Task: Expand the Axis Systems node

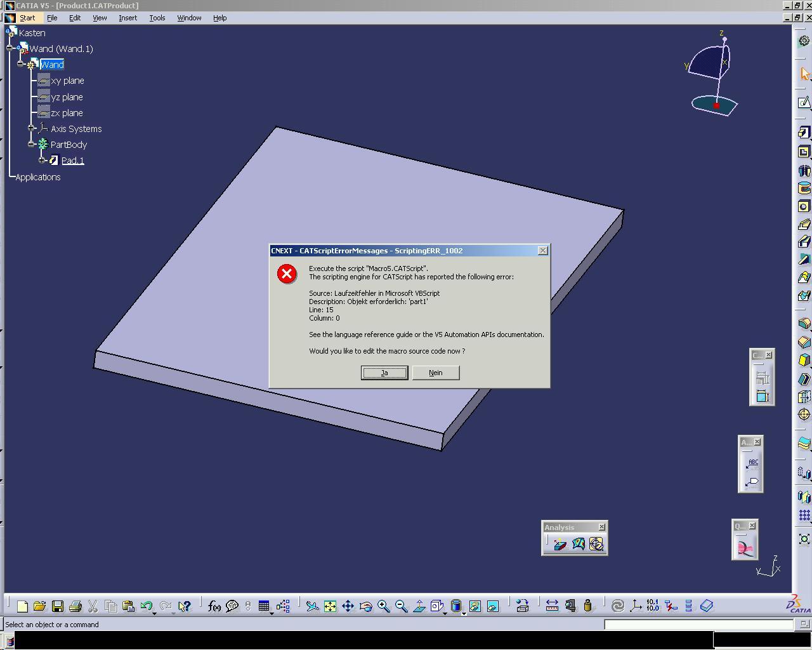Action: point(31,128)
